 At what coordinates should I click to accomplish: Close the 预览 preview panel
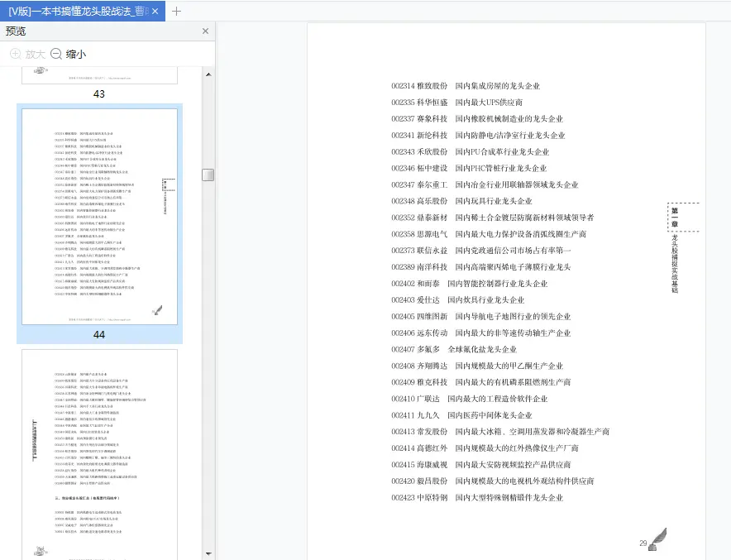click(205, 31)
